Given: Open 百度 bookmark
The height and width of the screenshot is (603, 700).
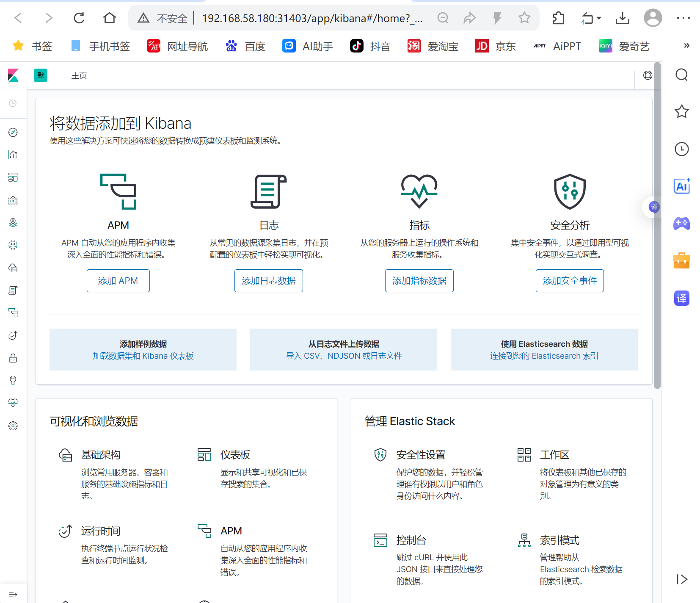Looking at the screenshot, I should pos(245,46).
